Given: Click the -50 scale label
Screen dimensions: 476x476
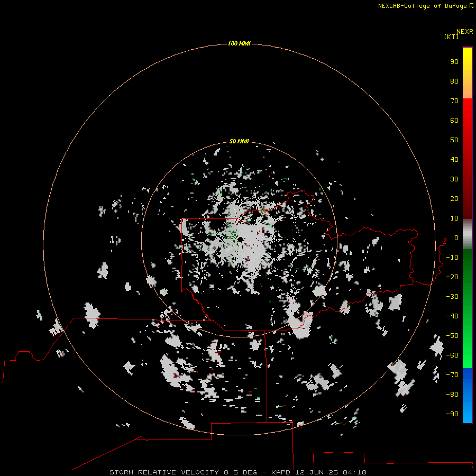Looking at the screenshot, I should coord(452,336).
